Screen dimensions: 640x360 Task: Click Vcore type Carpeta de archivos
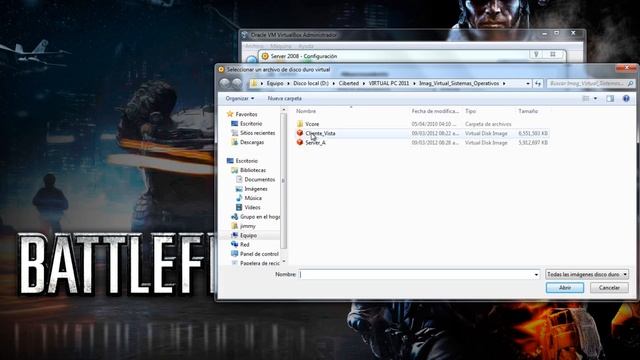point(488,124)
